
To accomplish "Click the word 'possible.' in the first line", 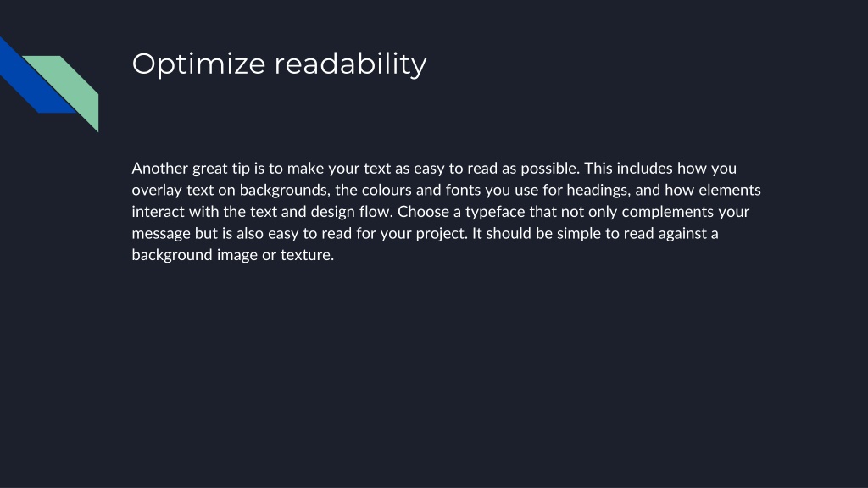I will pos(549,169).
